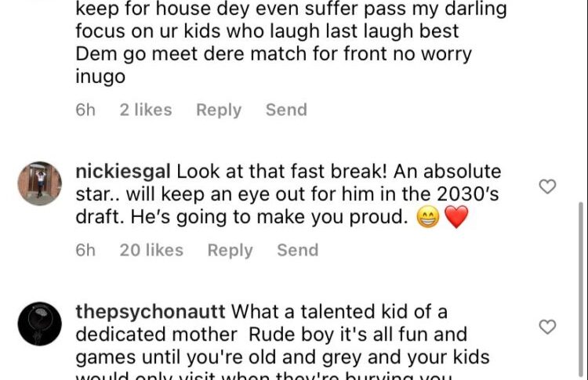The height and width of the screenshot is (380, 588).
Task: Reply to nickiesgal's comment
Action: tap(230, 250)
